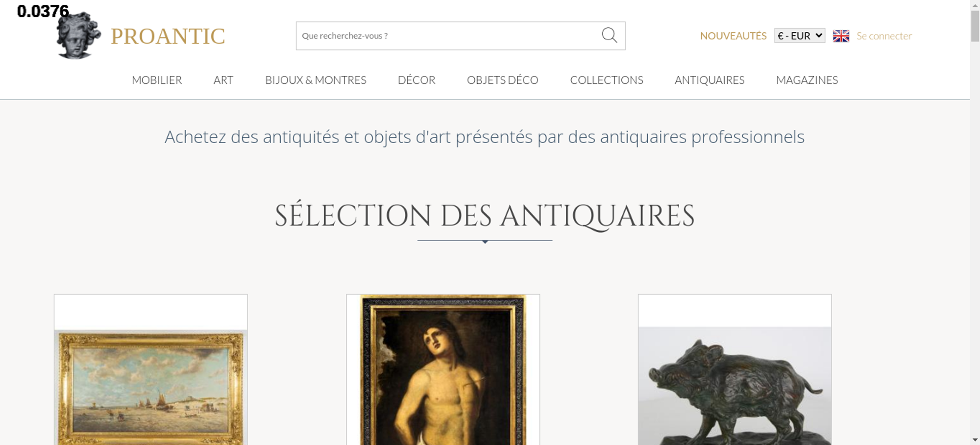Image resolution: width=980 pixels, height=445 pixels.
Task: Go to the ANTIQUAIRES section
Action: pos(710,80)
